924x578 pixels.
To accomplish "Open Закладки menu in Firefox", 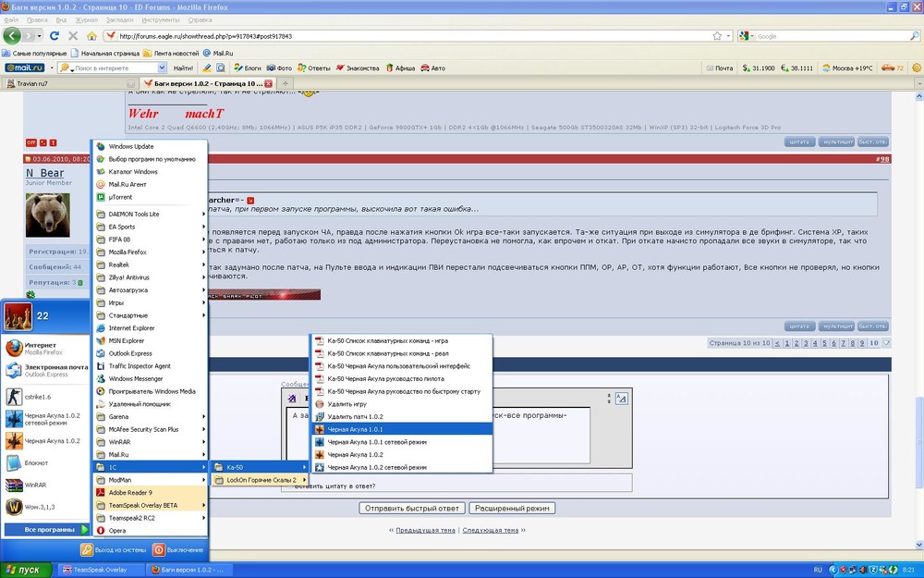I will click(x=119, y=20).
